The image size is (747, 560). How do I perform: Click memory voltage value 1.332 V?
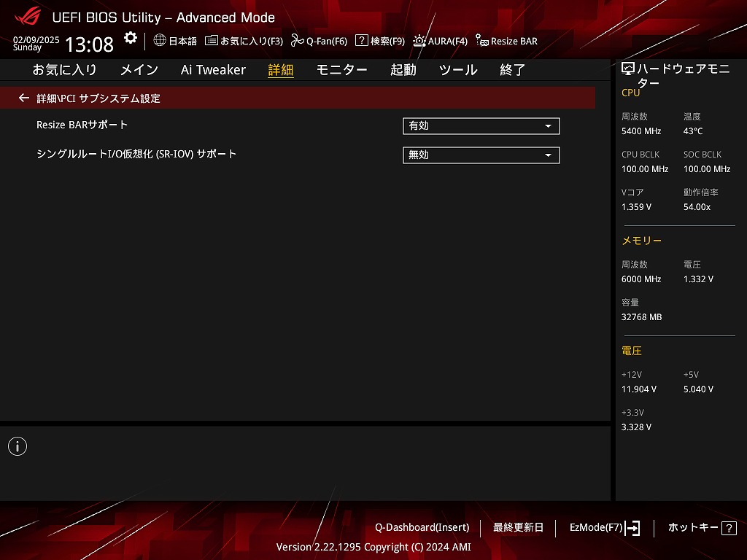(698, 279)
